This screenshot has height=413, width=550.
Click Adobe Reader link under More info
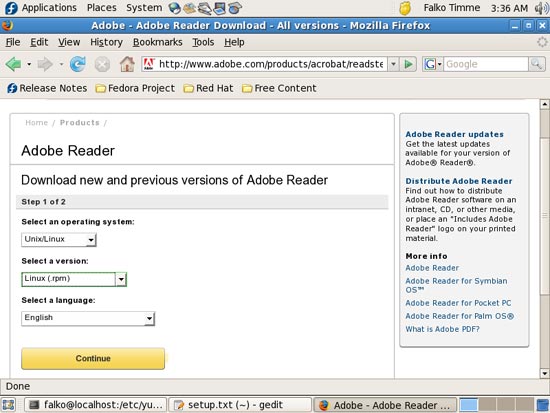pos(432,268)
